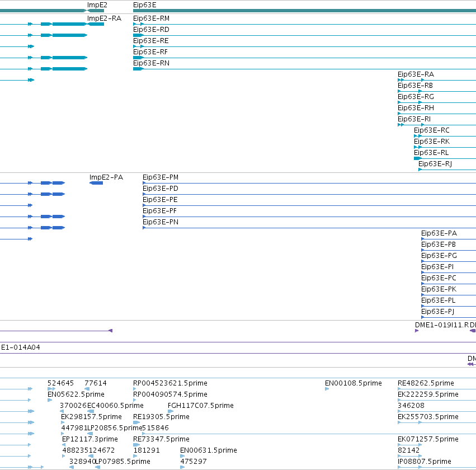Viewport: 476px width, 470px height.
Task: Select EST RE48262.5prime
Action: point(426,383)
